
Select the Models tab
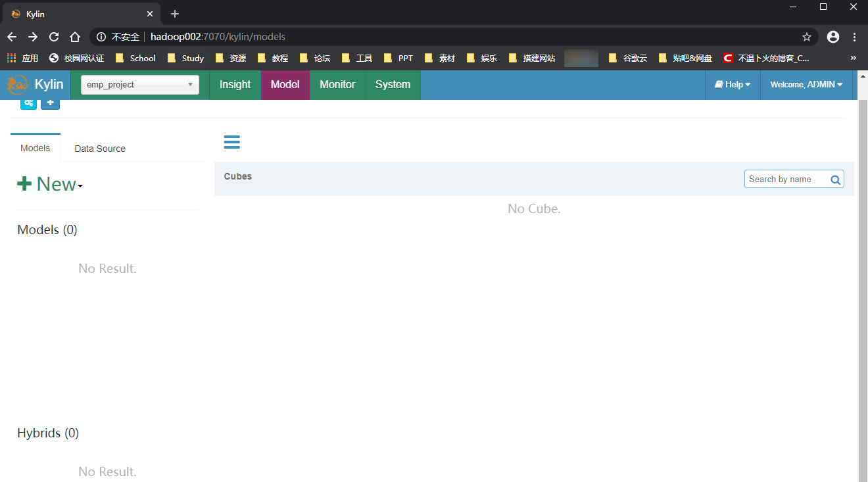[36, 148]
